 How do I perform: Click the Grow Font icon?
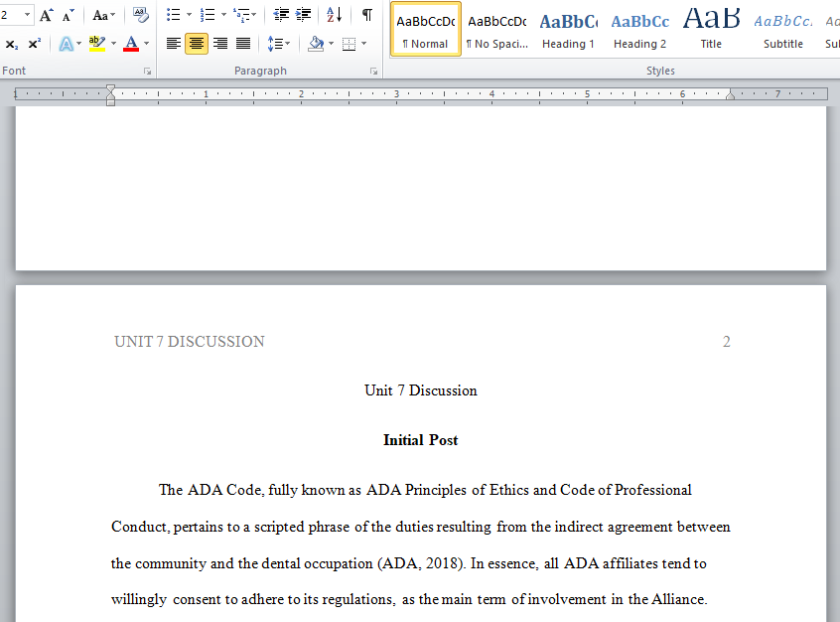pyautogui.click(x=47, y=16)
